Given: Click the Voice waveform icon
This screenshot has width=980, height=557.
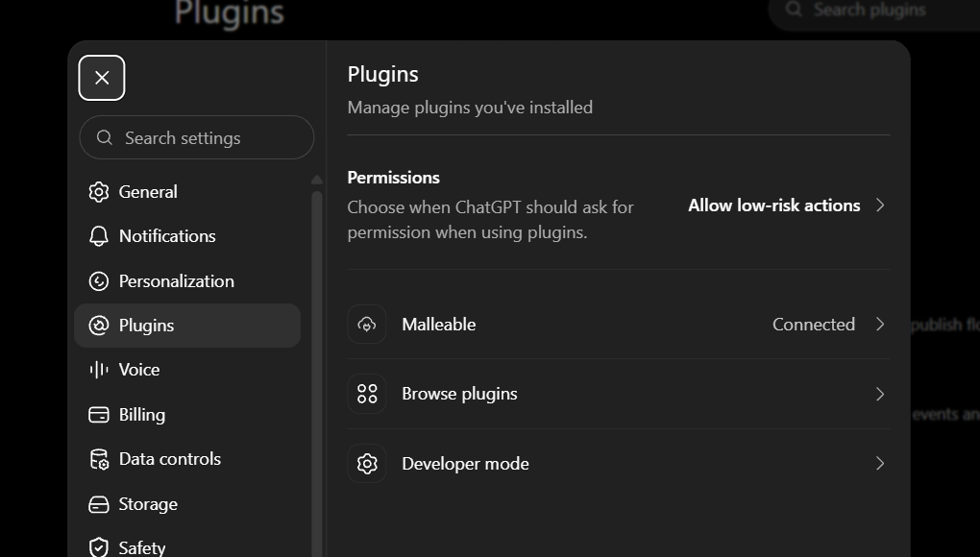Looking at the screenshot, I should (x=99, y=370).
